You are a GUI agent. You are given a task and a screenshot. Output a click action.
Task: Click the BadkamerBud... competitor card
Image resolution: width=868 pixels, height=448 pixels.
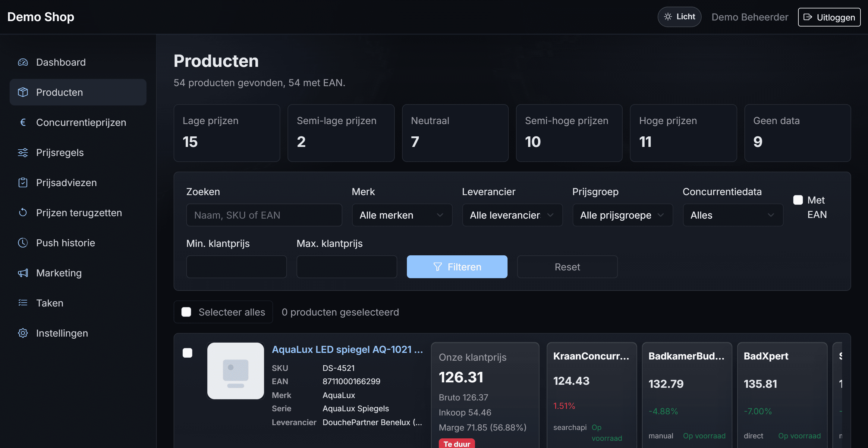687,395
